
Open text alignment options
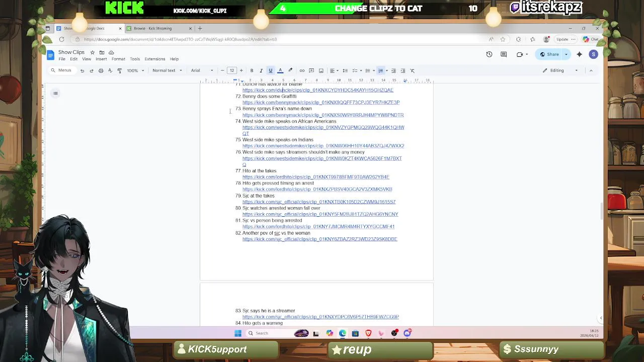[335, 70]
